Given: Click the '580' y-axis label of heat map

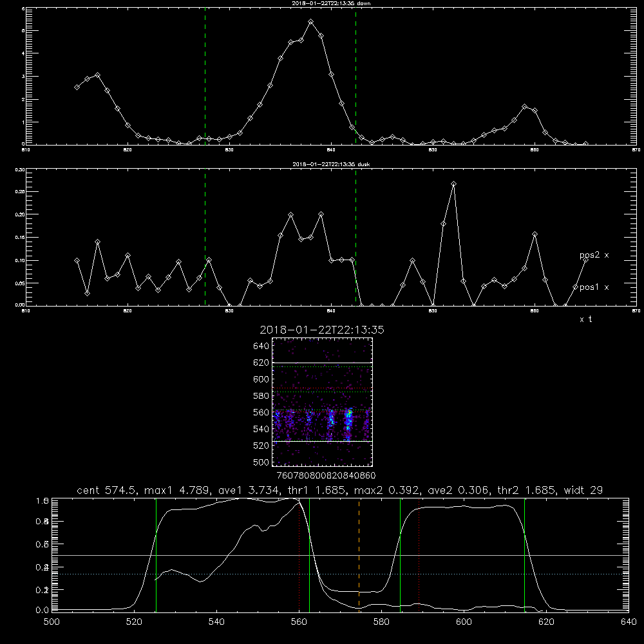Looking at the screenshot, I should tap(261, 396).
